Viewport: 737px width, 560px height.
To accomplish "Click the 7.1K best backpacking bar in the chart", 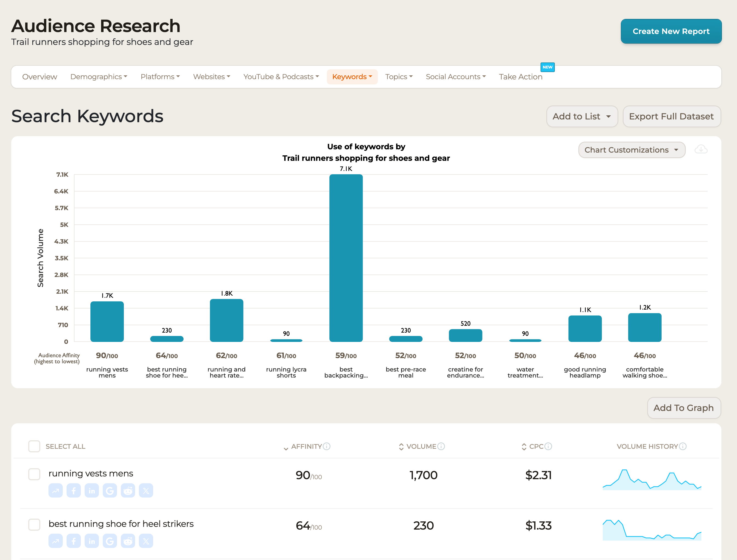I will pos(346,257).
